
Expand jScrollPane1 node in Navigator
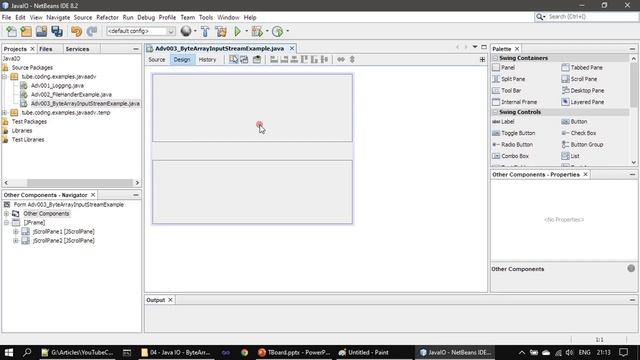click(x=16, y=231)
